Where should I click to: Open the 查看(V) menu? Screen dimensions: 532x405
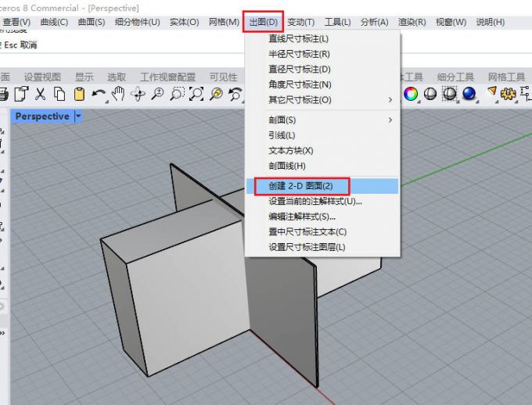[16, 22]
